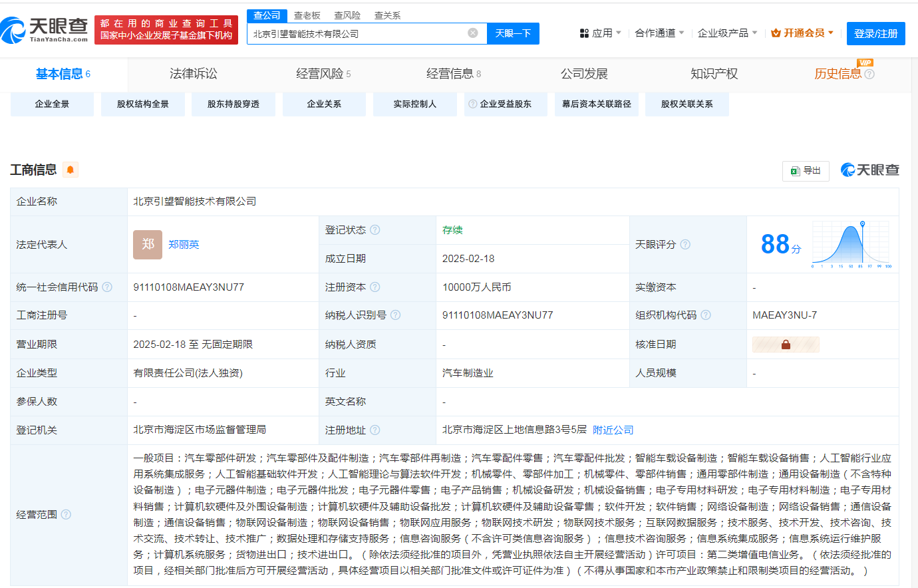The width and height of the screenshot is (918, 588).
Task: Export data with the 导出 button
Action: [x=806, y=171]
